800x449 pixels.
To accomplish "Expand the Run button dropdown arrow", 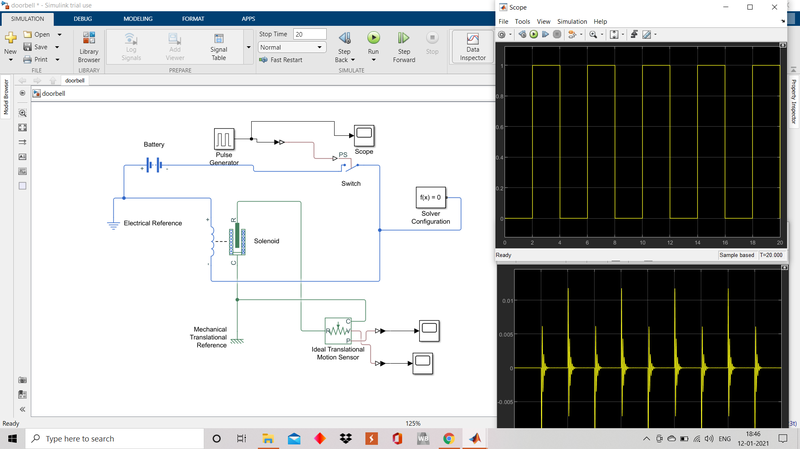I will [373, 60].
